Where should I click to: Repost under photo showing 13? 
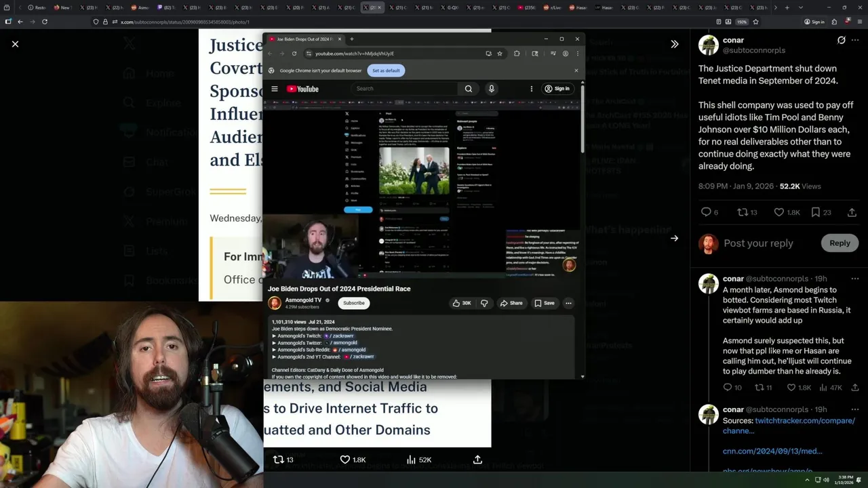pyautogui.click(x=278, y=460)
